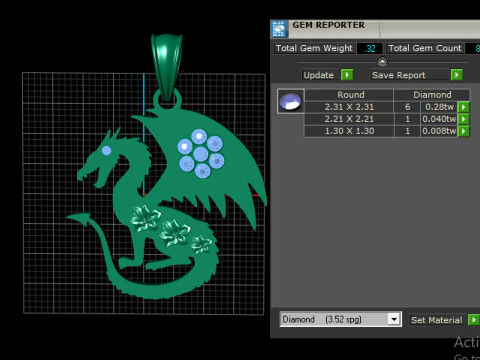This screenshot has height=360, width=480.
Task: Click the green arrow on the 0.040tw row
Action: 464,119
